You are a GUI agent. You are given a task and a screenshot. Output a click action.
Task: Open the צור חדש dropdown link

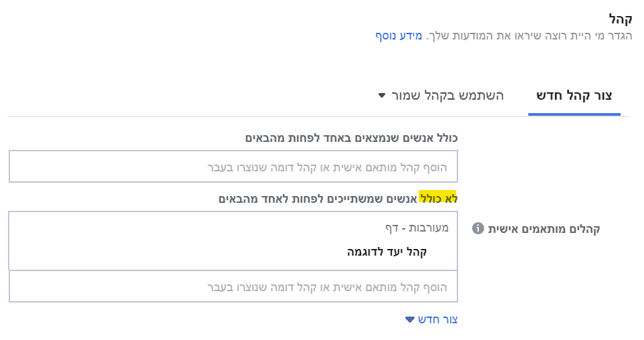(x=431, y=319)
